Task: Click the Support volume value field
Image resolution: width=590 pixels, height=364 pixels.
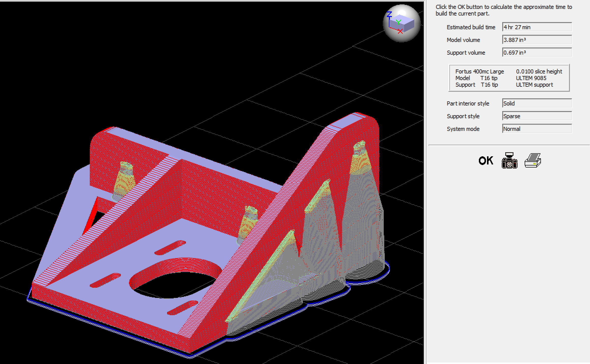Action: coord(537,53)
